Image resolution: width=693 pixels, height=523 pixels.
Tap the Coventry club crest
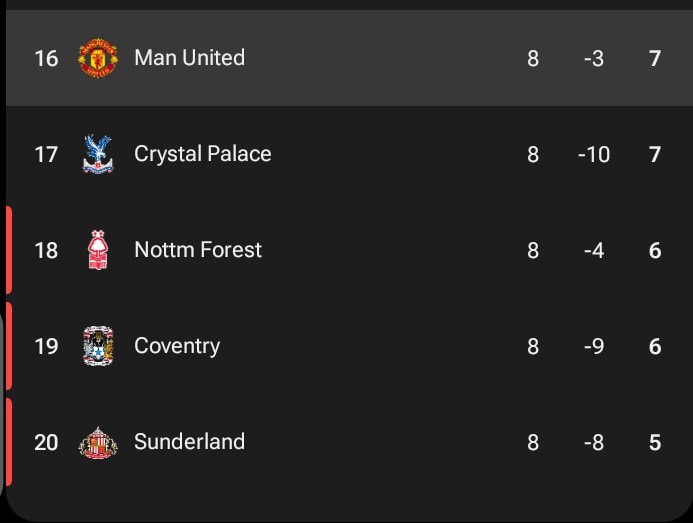pos(98,346)
